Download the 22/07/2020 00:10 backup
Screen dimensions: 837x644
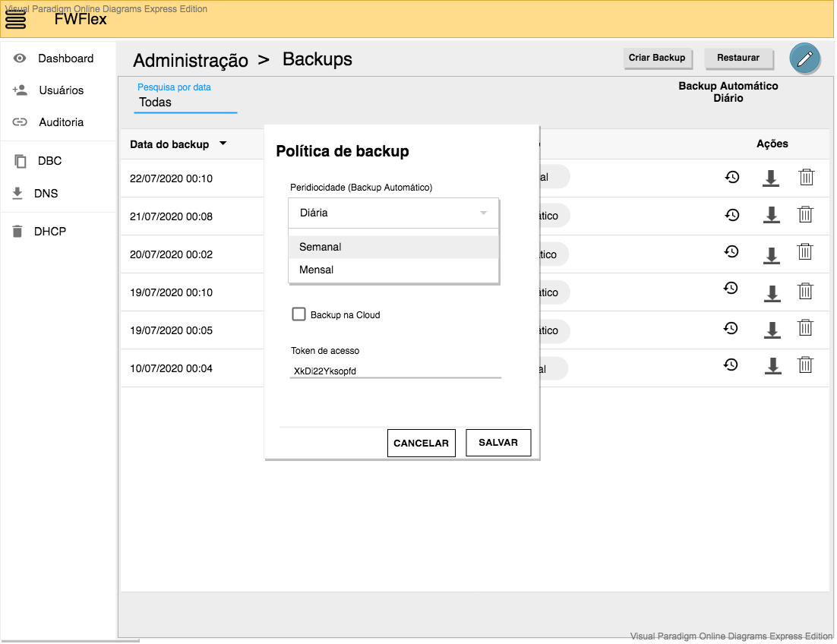click(770, 178)
